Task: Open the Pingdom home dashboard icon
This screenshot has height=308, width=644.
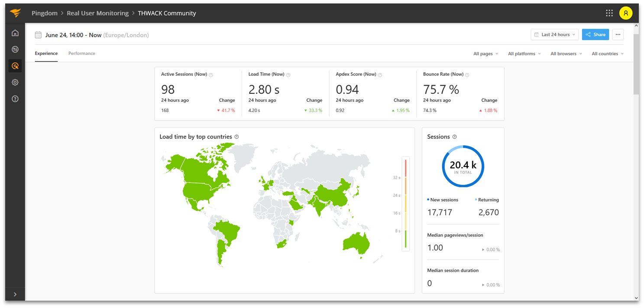Action: click(15, 32)
